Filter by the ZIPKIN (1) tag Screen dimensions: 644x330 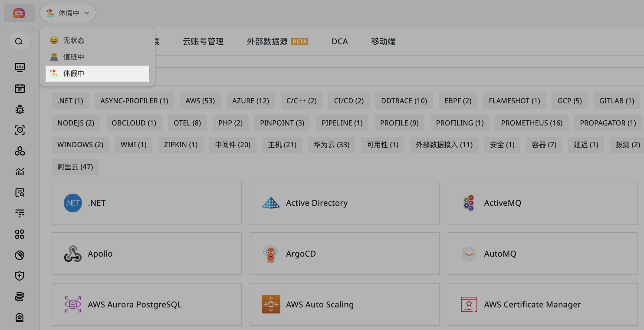pos(181,145)
